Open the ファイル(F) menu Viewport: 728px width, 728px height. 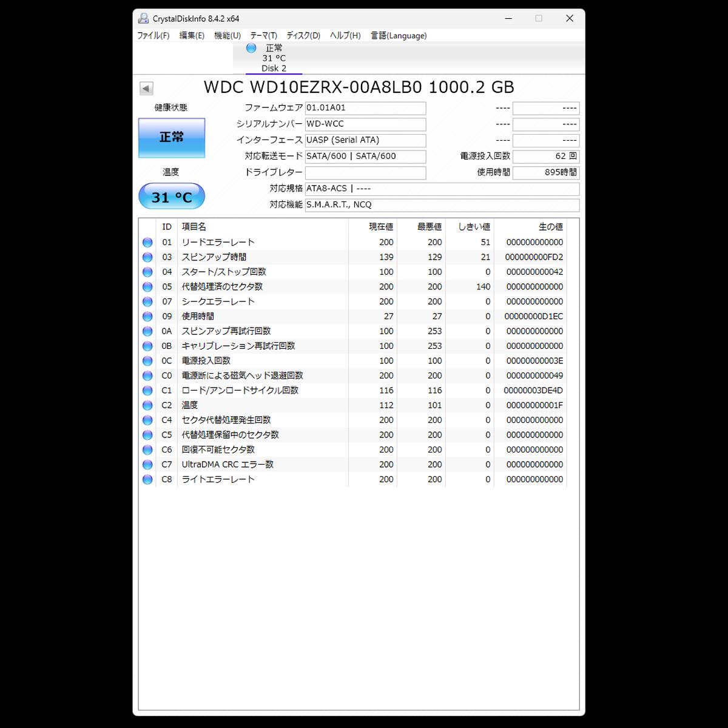click(x=153, y=36)
